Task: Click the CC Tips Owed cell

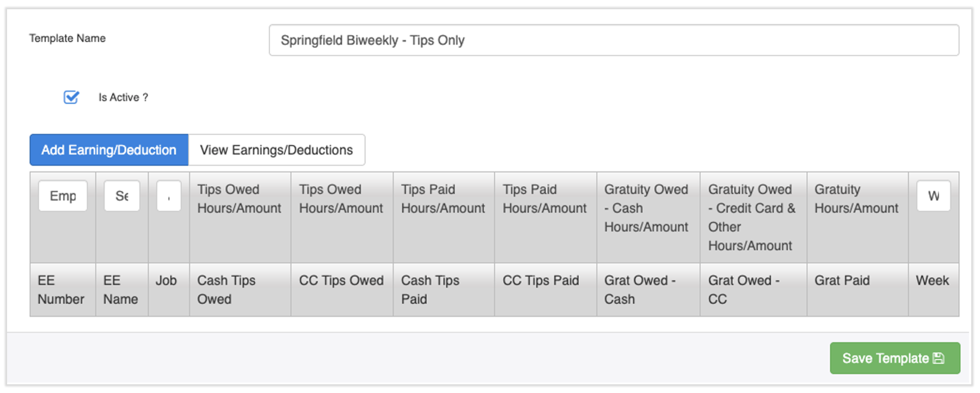Action: (341, 281)
